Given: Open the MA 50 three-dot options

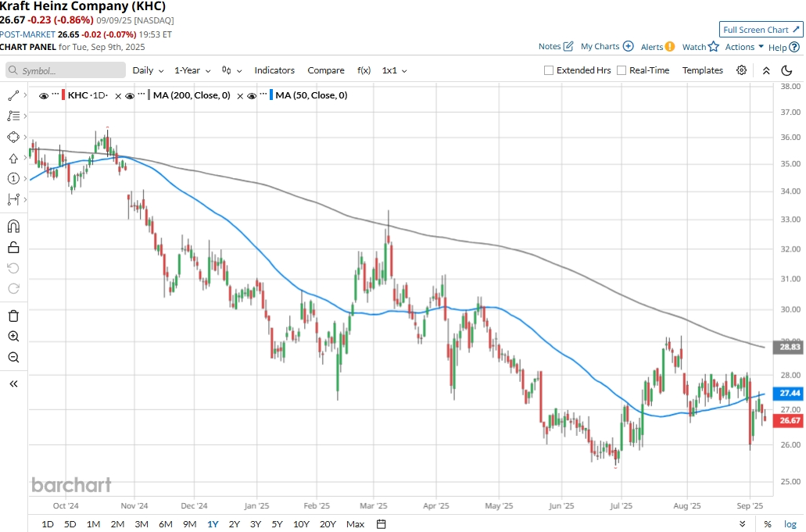Looking at the screenshot, I should pos(263,95).
